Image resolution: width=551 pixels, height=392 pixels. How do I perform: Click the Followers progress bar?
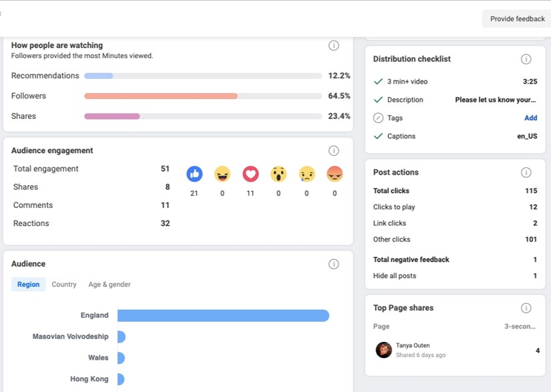pyautogui.click(x=203, y=96)
